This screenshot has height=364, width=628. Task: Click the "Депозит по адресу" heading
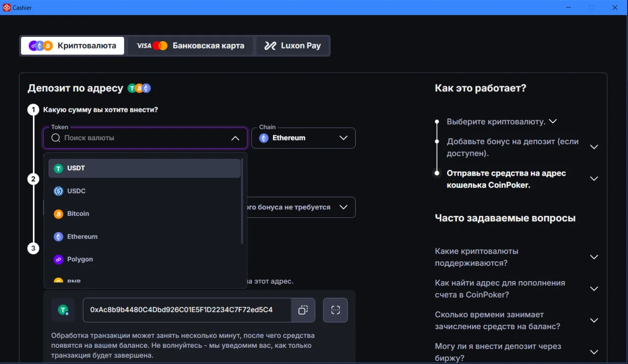[76, 88]
